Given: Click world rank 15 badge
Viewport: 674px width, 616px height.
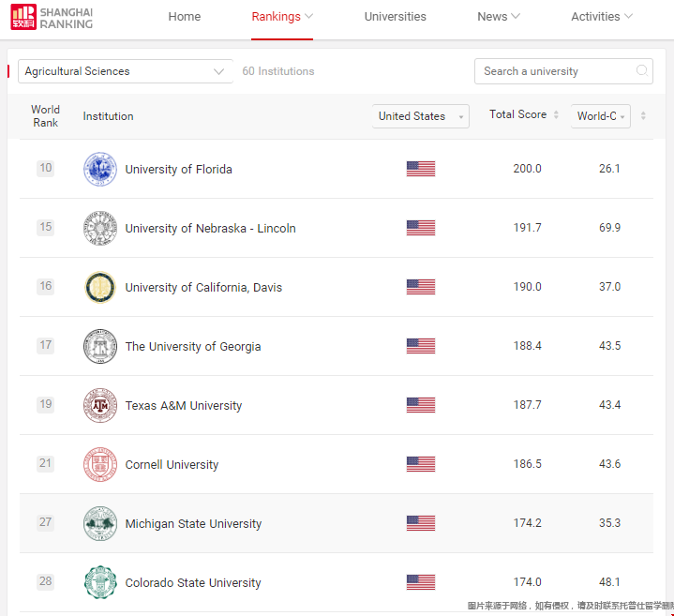Looking at the screenshot, I should click(46, 227).
